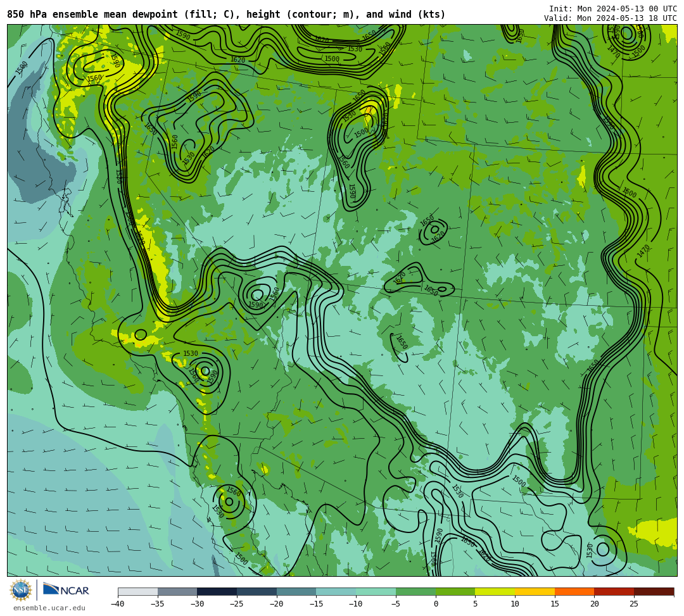684x616 pixels.
Task: Click the -5 colorbar tick label
Action: pyautogui.click(x=395, y=604)
